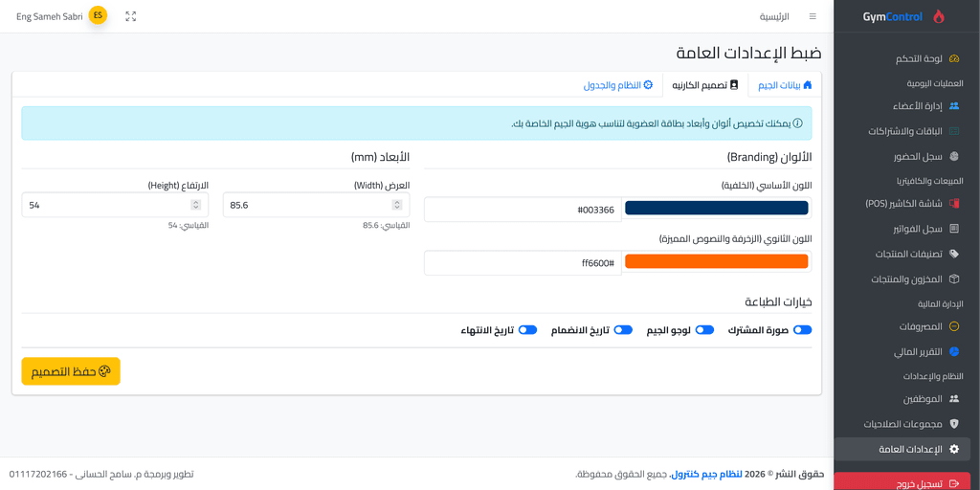Open شاشة الكاشير POS icon
980x490 pixels.
coord(954,203)
